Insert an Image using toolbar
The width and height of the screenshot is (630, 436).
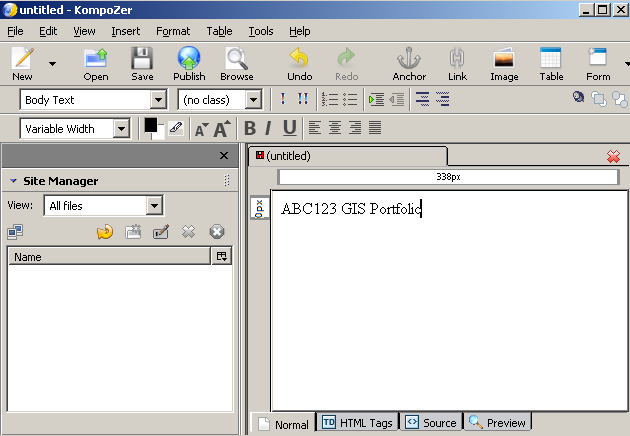click(x=504, y=62)
